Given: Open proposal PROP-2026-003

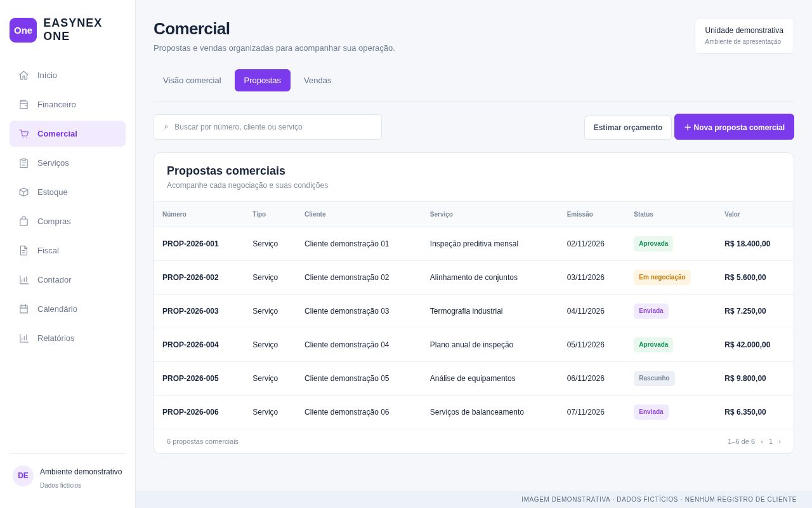Looking at the screenshot, I should coord(190,311).
